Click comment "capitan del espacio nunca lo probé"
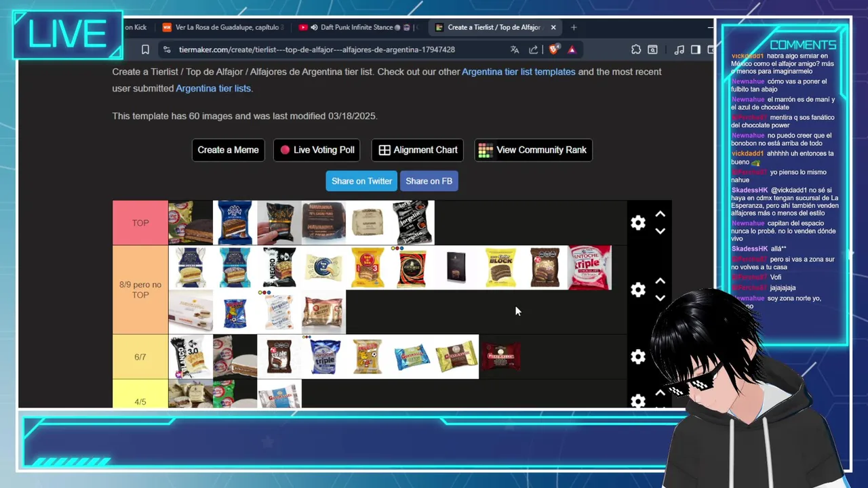 click(784, 231)
